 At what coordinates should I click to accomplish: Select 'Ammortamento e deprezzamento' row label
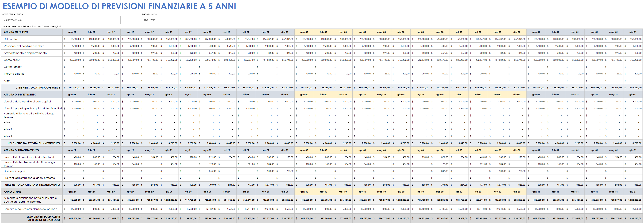click(x=25, y=53)
